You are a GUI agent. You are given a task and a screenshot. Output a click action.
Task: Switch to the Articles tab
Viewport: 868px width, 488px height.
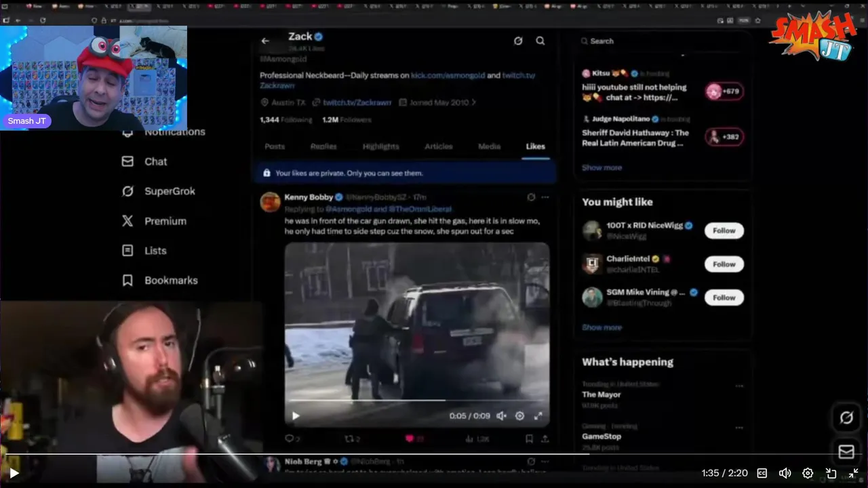[438, 146]
